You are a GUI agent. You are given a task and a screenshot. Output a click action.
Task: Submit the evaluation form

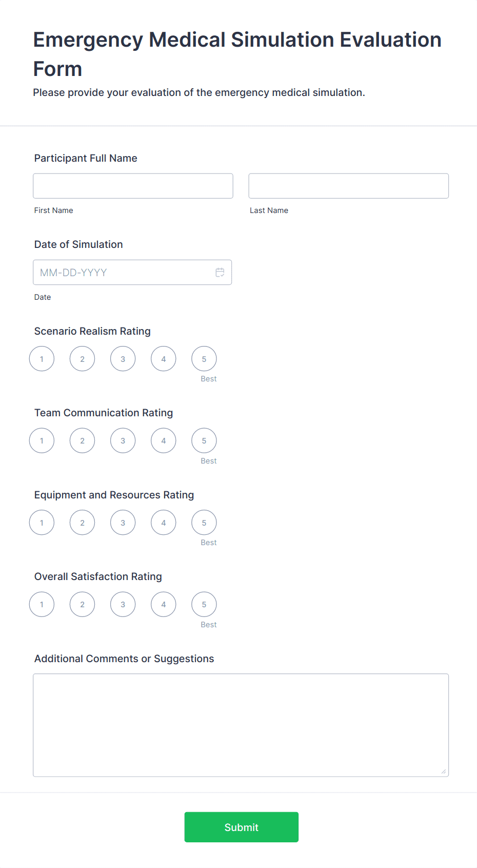pyautogui.click(x=241, y=827)
